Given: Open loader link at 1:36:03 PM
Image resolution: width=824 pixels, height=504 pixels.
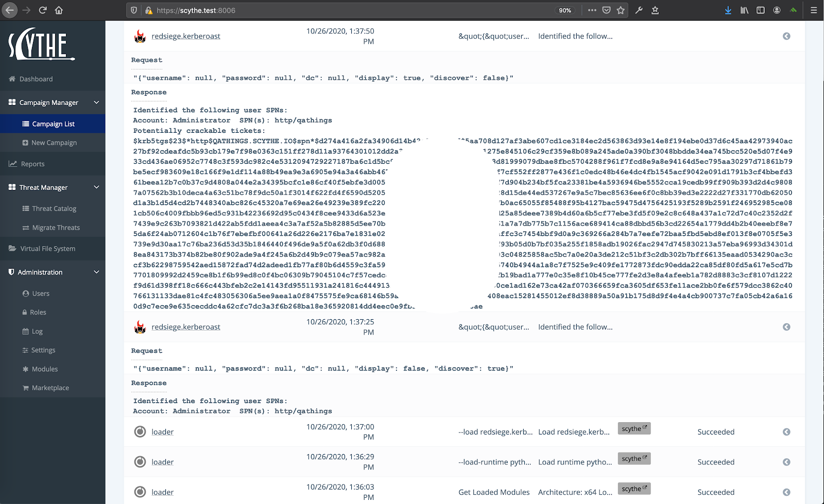Looking at the screenshot, I should click(x=163, y=492).
